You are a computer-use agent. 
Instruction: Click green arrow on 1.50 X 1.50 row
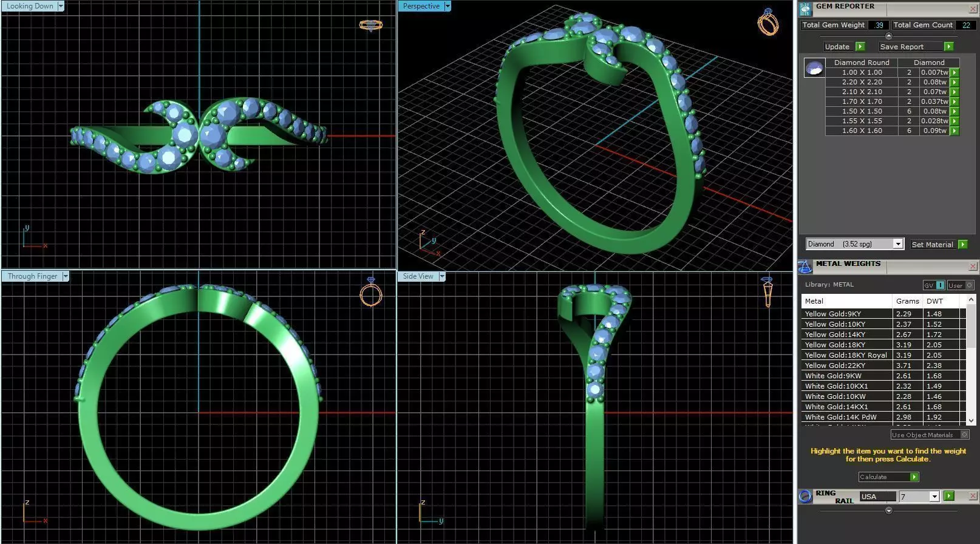[x=954, y=111]
